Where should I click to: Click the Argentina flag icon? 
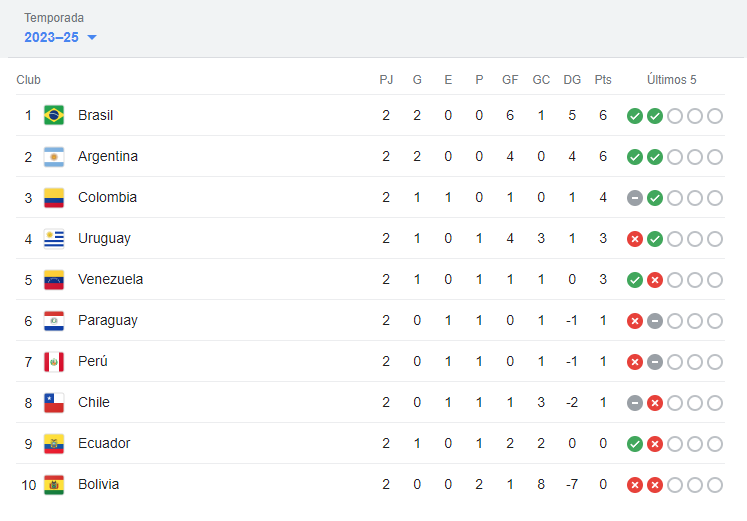54,156
